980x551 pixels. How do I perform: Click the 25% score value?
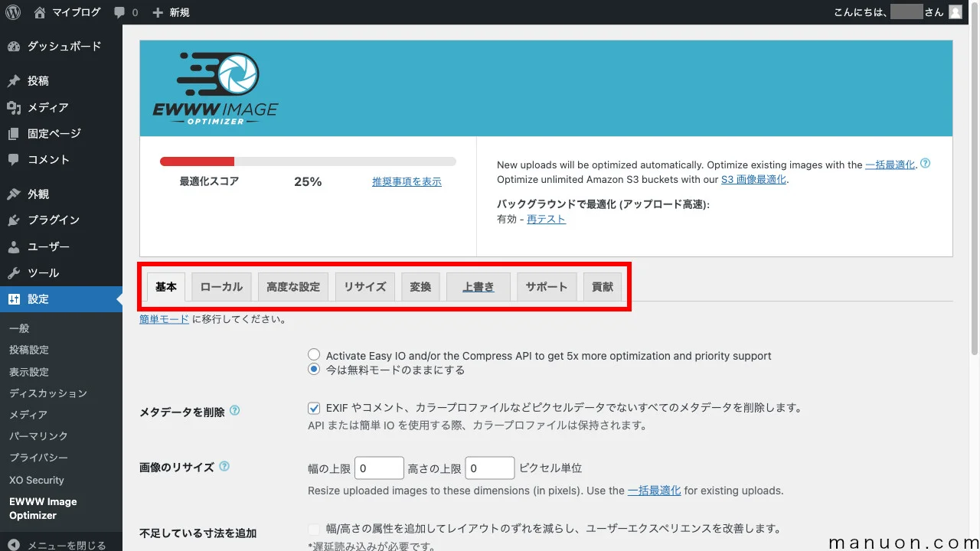308,181
